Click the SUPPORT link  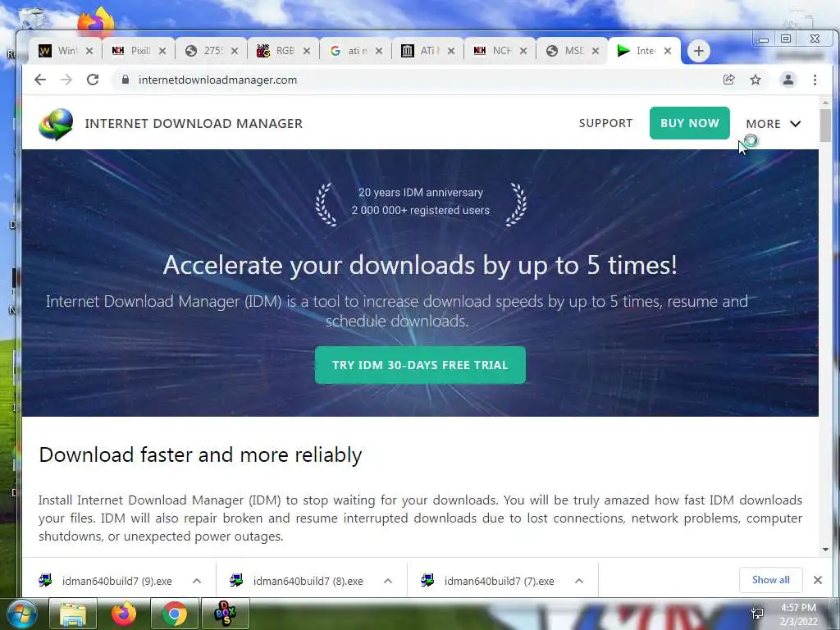click(x=605, y=123)
